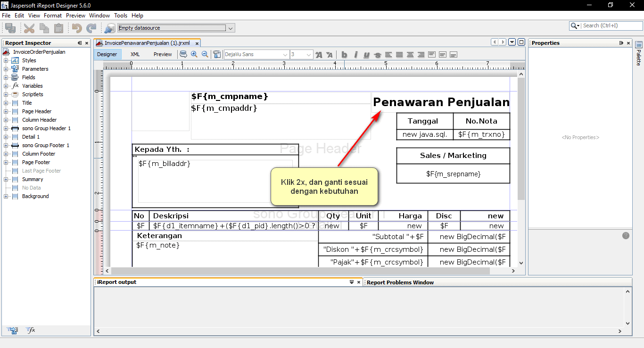The image size is (644, 348).
Task: Justify text alignment
Action: coord(399,55)
